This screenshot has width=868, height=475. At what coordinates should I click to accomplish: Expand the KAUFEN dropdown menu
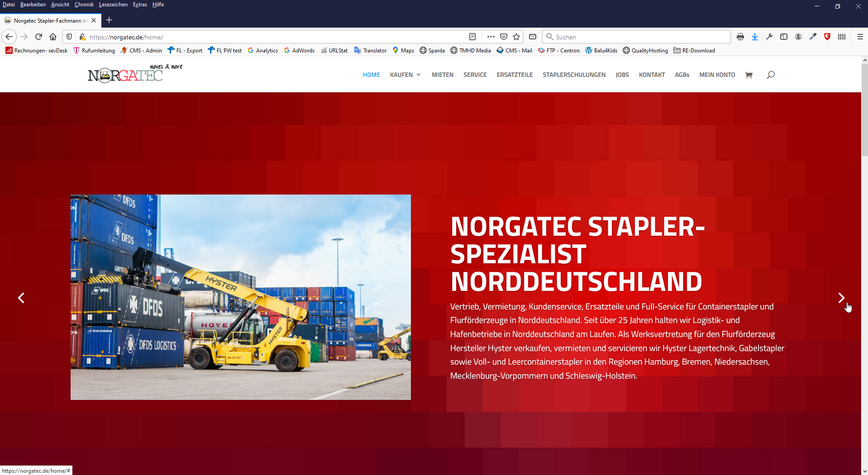(405, 75)
